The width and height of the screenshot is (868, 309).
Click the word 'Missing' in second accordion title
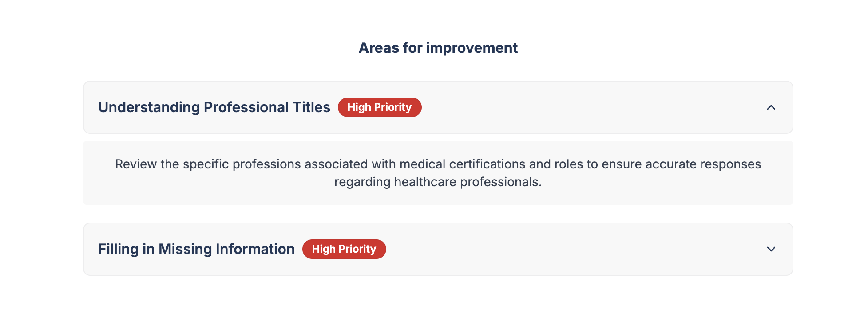click(185, 249)
